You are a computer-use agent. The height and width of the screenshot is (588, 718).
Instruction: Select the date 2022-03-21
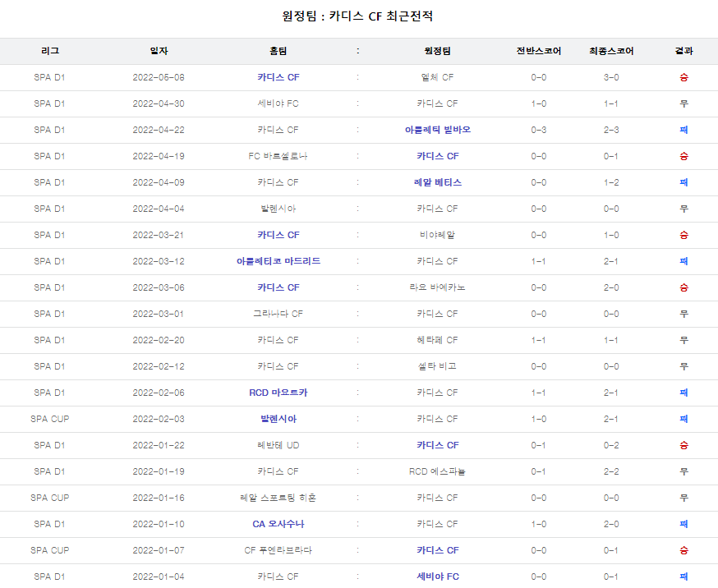coord(159,235)
